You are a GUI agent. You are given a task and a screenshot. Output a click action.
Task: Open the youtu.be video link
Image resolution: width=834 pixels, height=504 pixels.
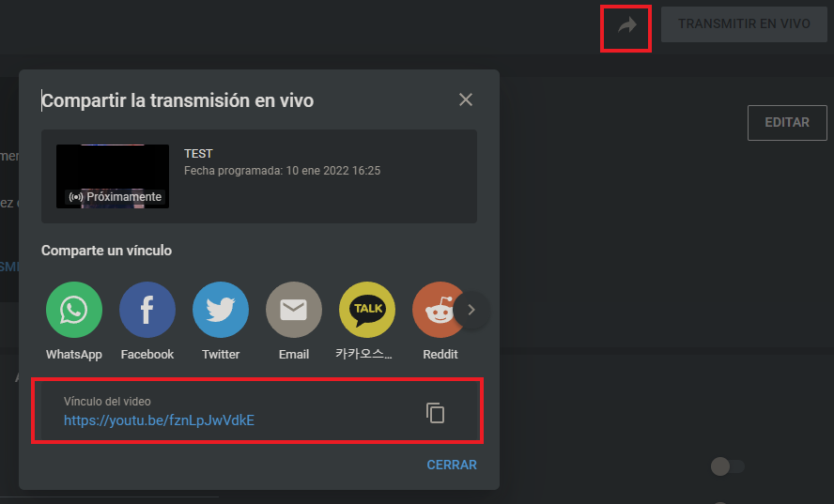coord(159,420)
